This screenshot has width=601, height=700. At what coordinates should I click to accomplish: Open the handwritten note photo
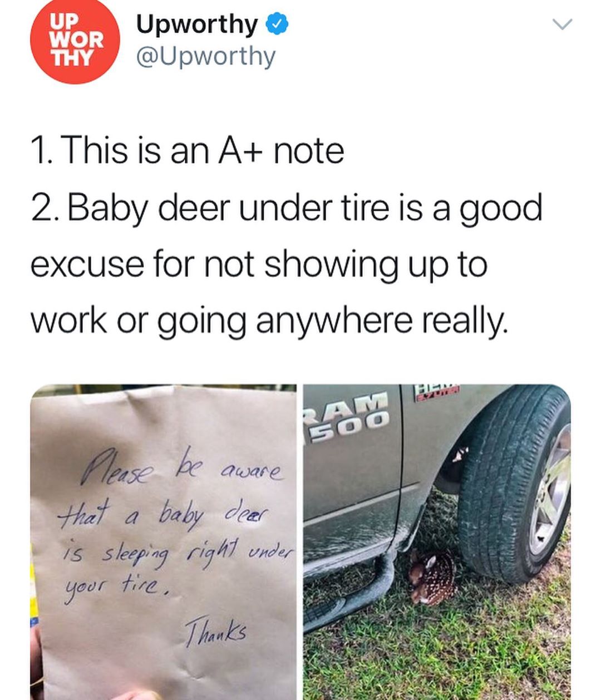pyautogui.click(x=163, y=542)
